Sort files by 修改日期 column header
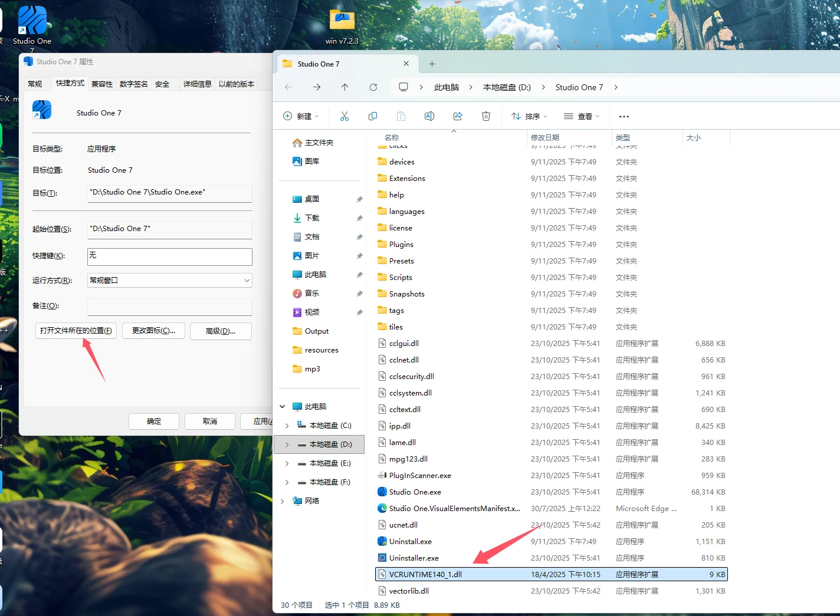840x616 pixels. coord(545,137)
